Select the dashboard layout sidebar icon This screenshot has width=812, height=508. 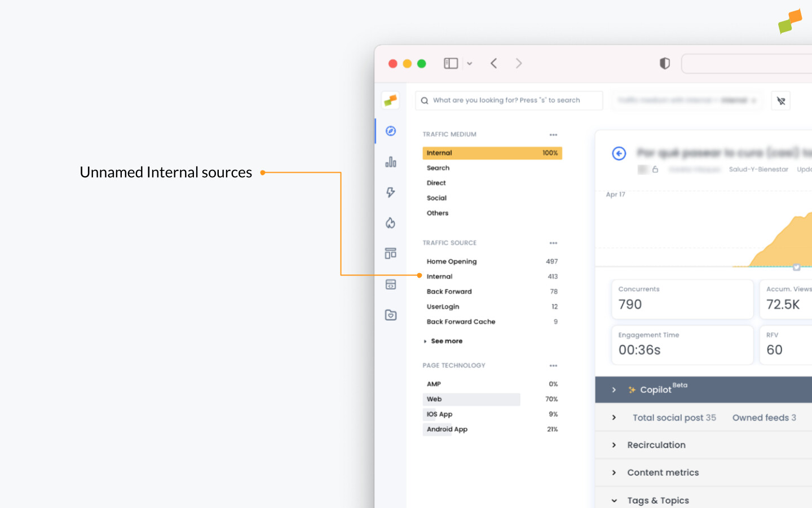pos(390,253)
